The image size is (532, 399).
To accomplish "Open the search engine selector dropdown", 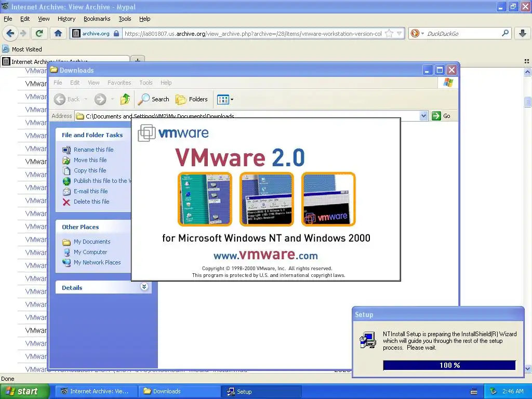I will [422, 33].
